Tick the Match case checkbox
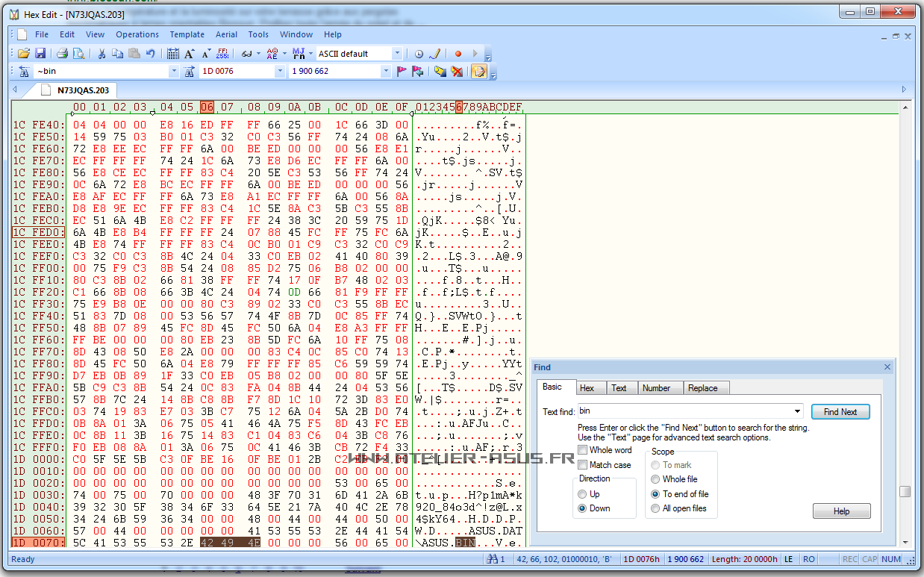The width and height of the screenshot is (924, 577). point(582,465)
